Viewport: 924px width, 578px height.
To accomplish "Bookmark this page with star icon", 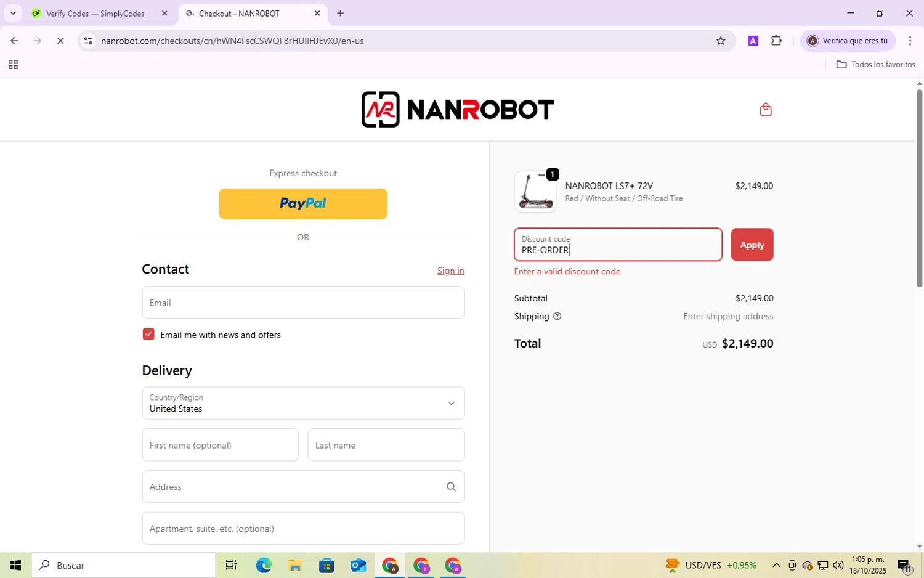I will pyautogui.click(x=721, y=41).
